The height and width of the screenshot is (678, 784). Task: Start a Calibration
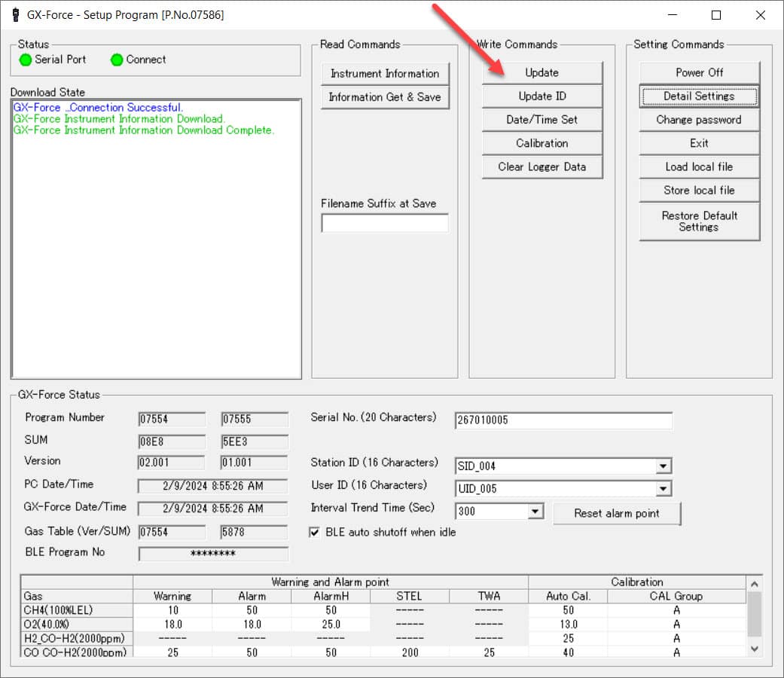point(541,143)
